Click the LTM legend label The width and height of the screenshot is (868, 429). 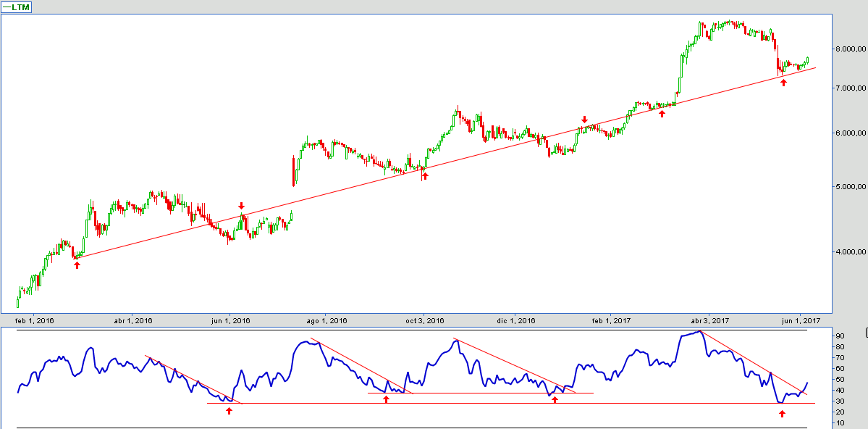21,7
